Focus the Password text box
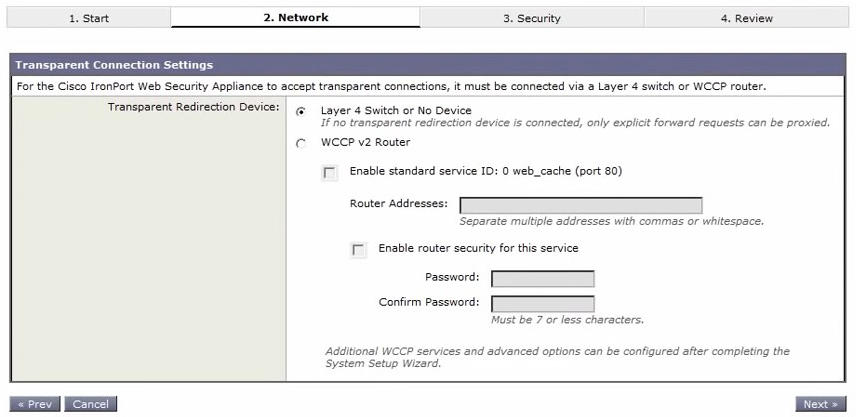Image resolution: width=856 pixels, height=417 pixels. [x=542, y=278]
